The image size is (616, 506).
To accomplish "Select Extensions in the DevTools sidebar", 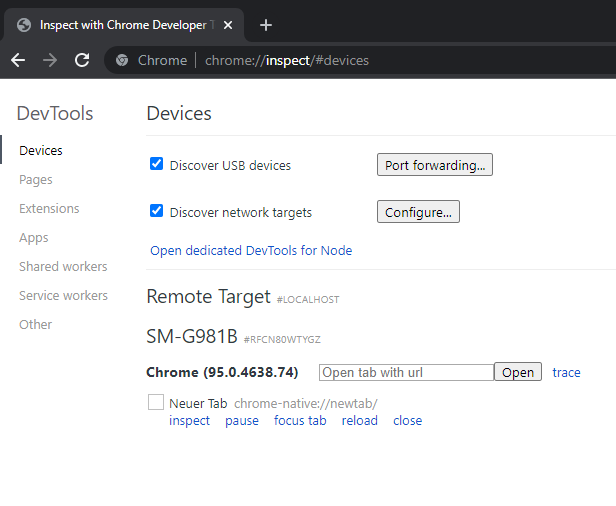I will pos(49,209).
